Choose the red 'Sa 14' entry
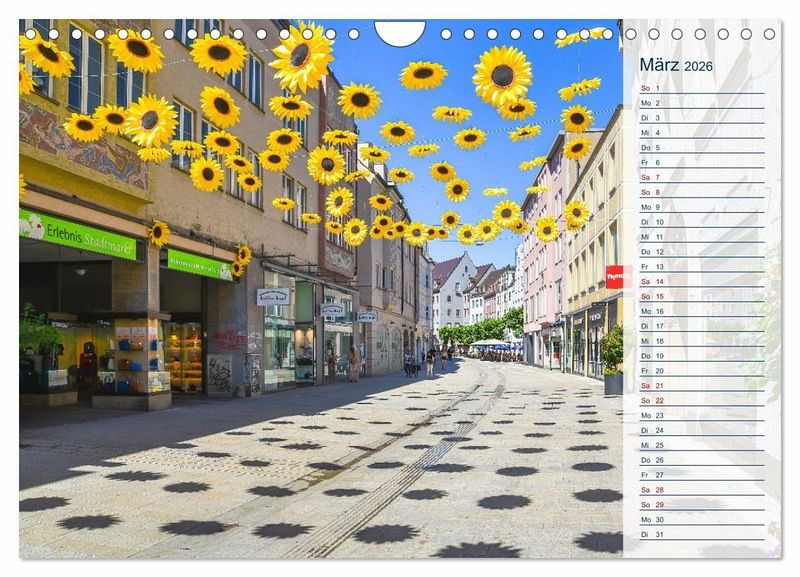The height and width of the screenshot is (577, 800). (702, 281)
